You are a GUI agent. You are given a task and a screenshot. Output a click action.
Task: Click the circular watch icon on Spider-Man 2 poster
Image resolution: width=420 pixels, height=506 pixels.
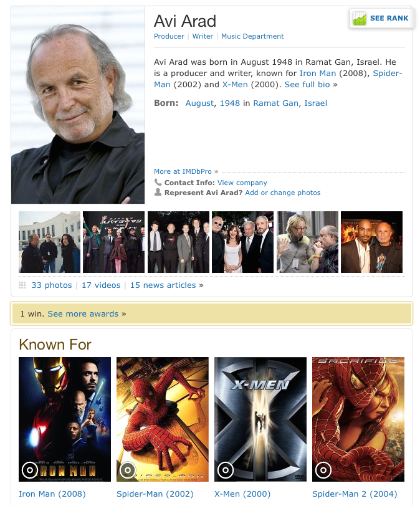coord(323,470)
